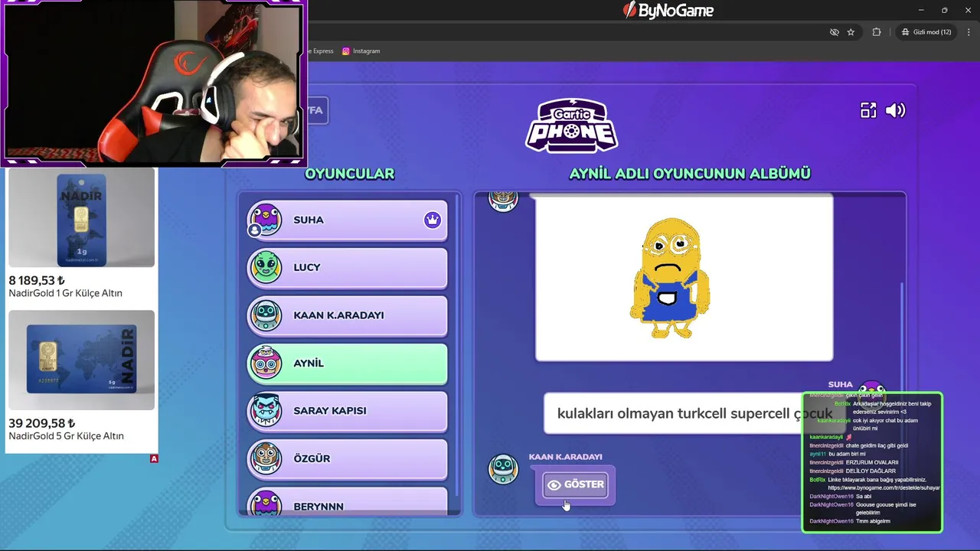This screenshot has width=980, height=551.
Task: Click AYNİL's pink avatar icon
Action: tap(266, 363)
